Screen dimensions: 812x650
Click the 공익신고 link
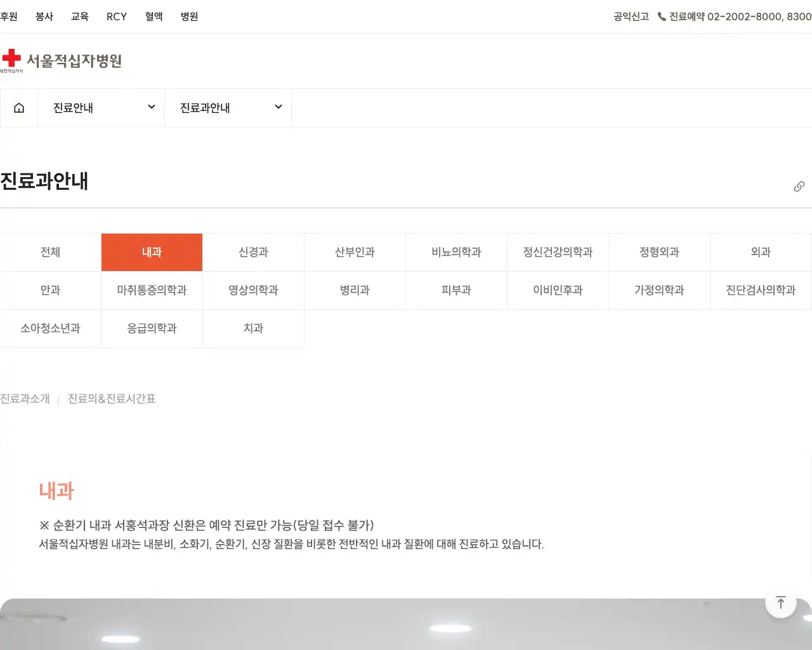(631, 17)
